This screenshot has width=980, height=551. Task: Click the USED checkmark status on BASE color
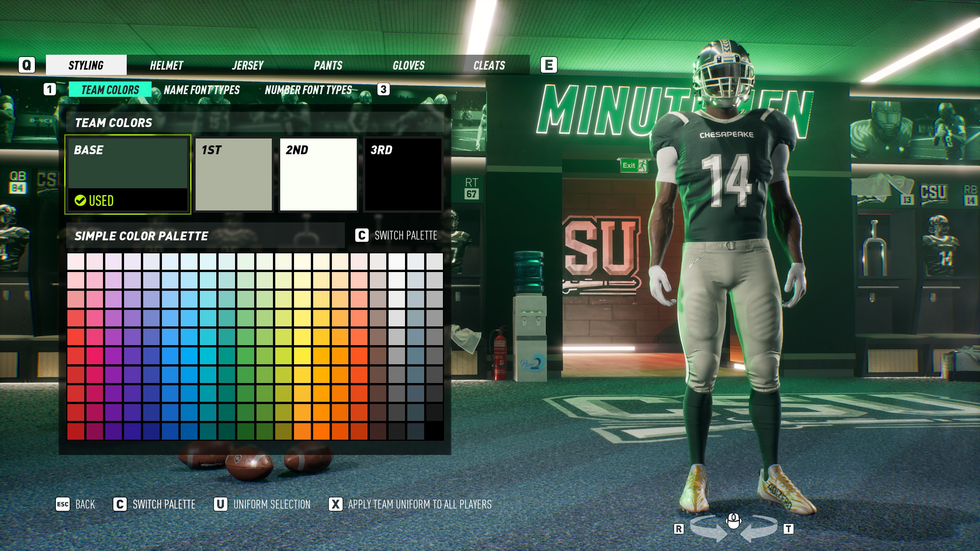point(94,200)
